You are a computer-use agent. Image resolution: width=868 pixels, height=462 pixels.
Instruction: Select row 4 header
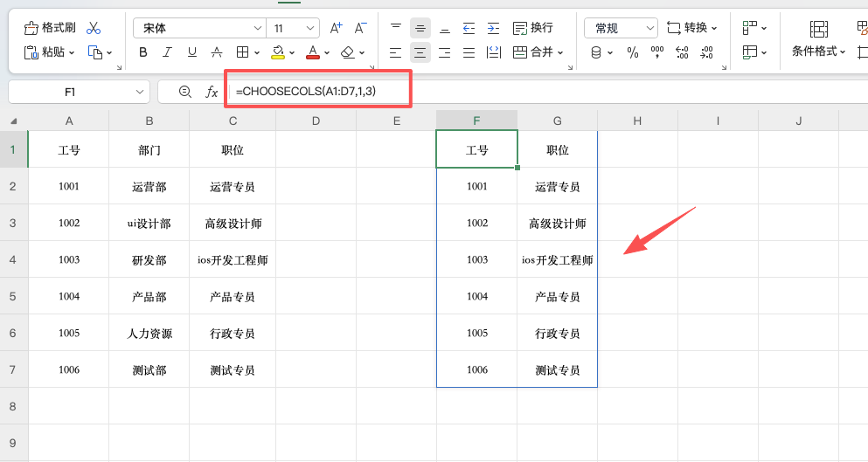[x=13, y=259]
